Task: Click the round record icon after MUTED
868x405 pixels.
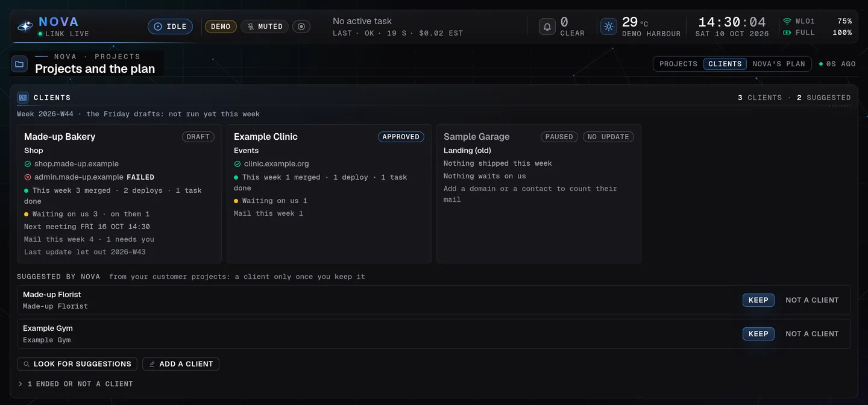Action: pos(301,27)
